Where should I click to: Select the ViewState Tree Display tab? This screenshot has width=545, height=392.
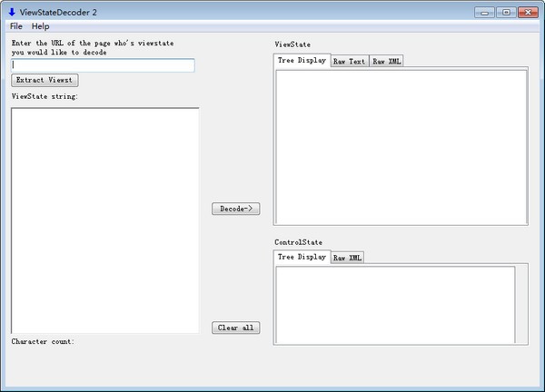pyautogui.click(x=302, y=61)
